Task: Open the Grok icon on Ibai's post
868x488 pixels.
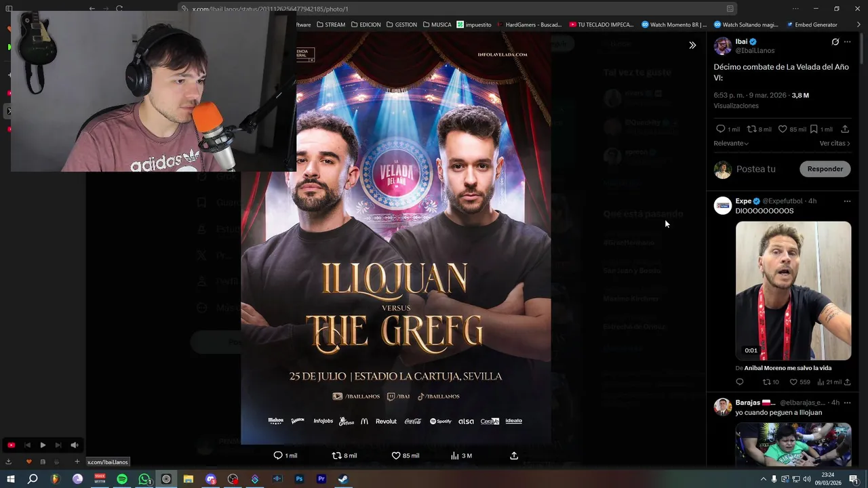Action: coord(835,42)
